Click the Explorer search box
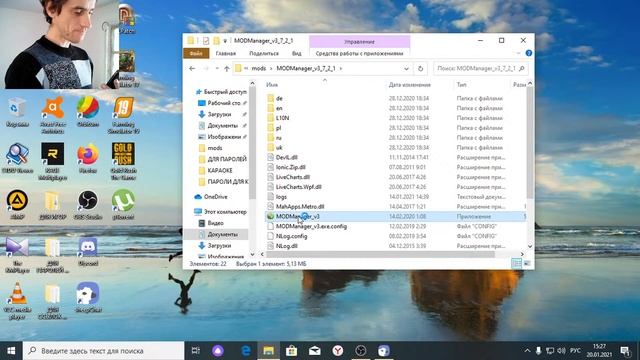 coord(481,69)
